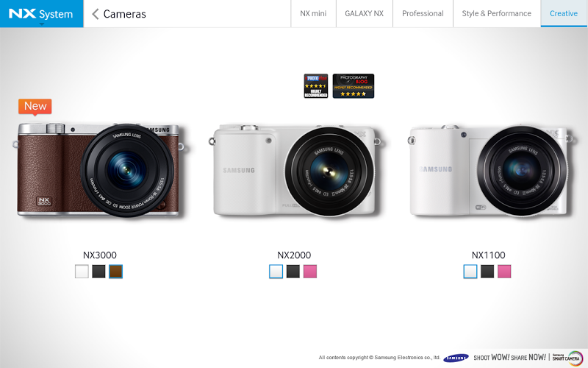Open the white NX2000 camera image
This screenshot has height=368, width=588.
click(x=295, y=171)
